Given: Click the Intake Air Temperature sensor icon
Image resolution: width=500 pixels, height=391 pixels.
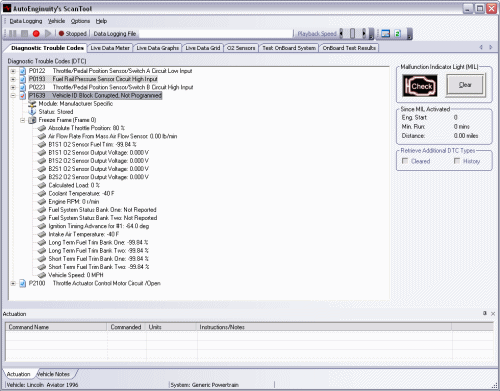Looking at the screenshot, I should tap(42, 234).
